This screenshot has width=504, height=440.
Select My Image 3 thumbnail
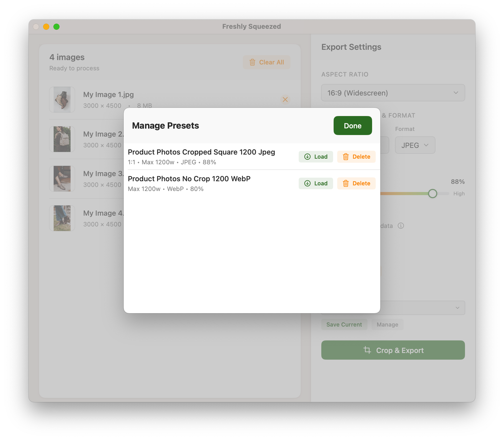pyautogui.click(x=62, y=179)
